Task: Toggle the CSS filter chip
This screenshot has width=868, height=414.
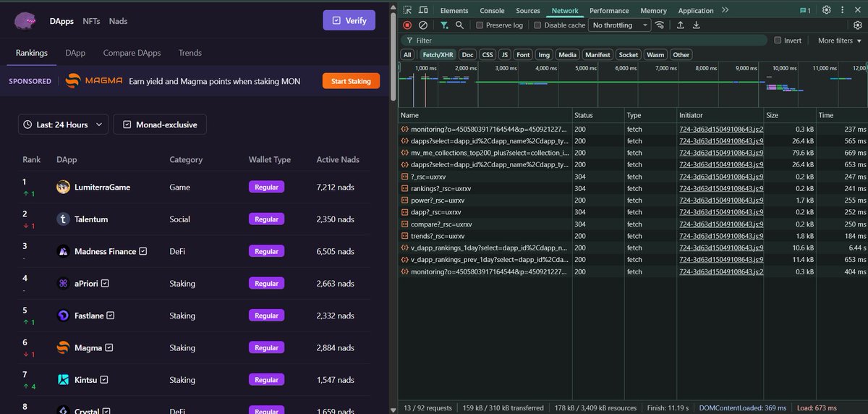Action: [488, 54]
